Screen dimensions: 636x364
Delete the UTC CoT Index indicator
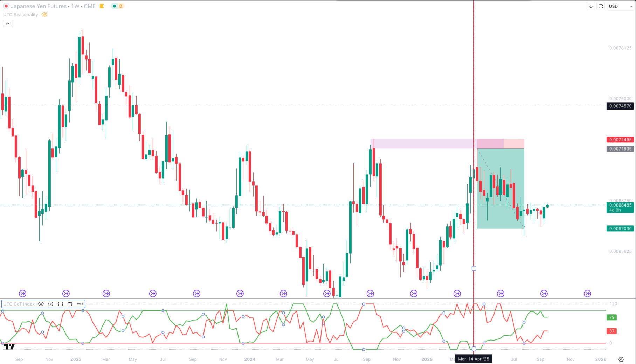(x=70, y=304)
